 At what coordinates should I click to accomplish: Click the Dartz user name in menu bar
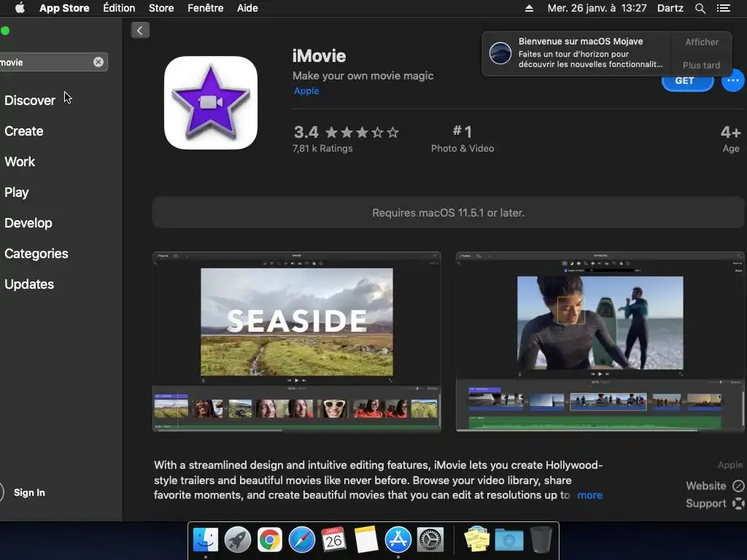click(670, 8)
